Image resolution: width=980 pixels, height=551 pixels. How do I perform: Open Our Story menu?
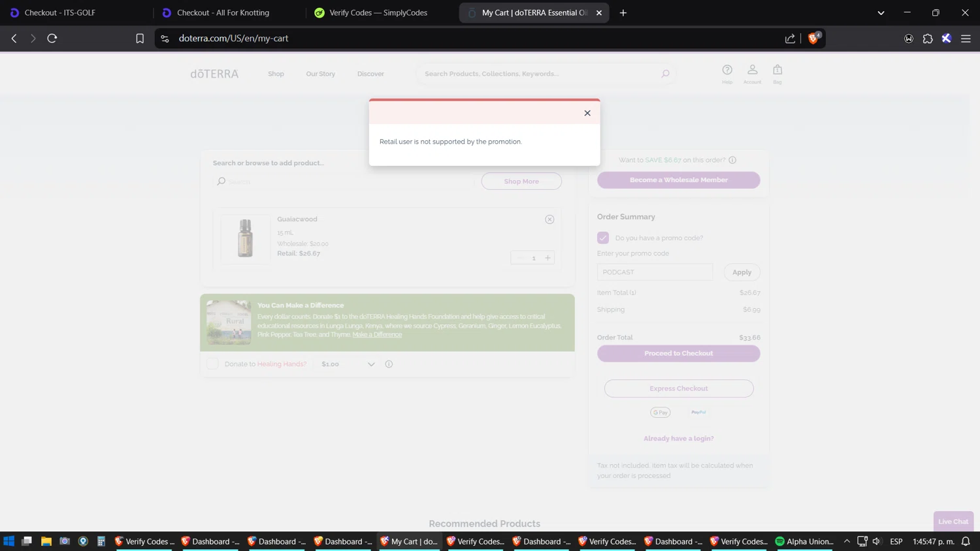(x=320, y=74)
